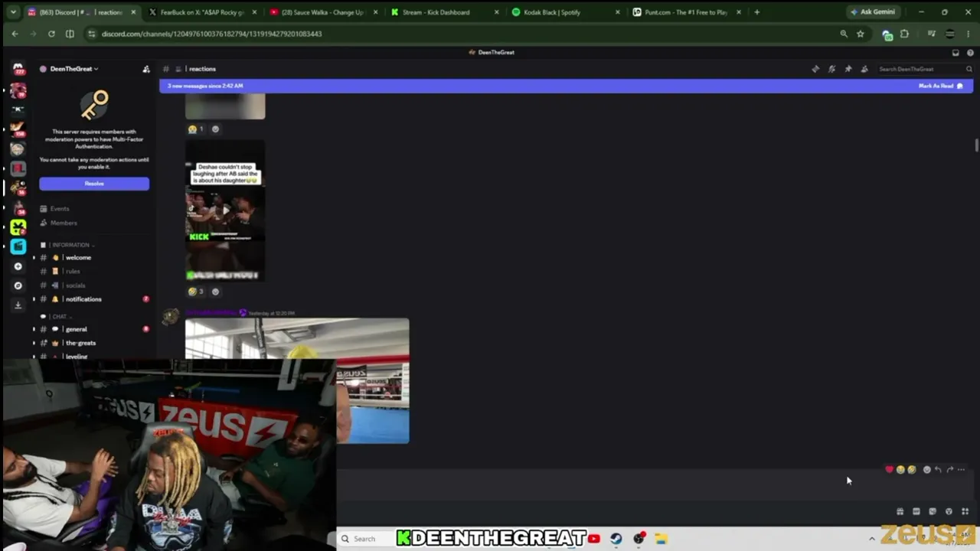Screen dimensions: 980x551
Task: Open Discord help question-mark icon
Action: (x=969, y=53)
